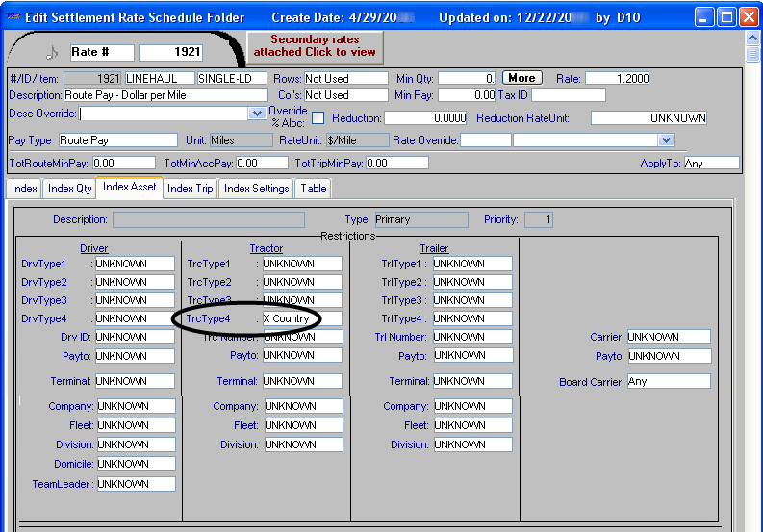
Task: Click the Tax ID field
Action: click(569, 95)
